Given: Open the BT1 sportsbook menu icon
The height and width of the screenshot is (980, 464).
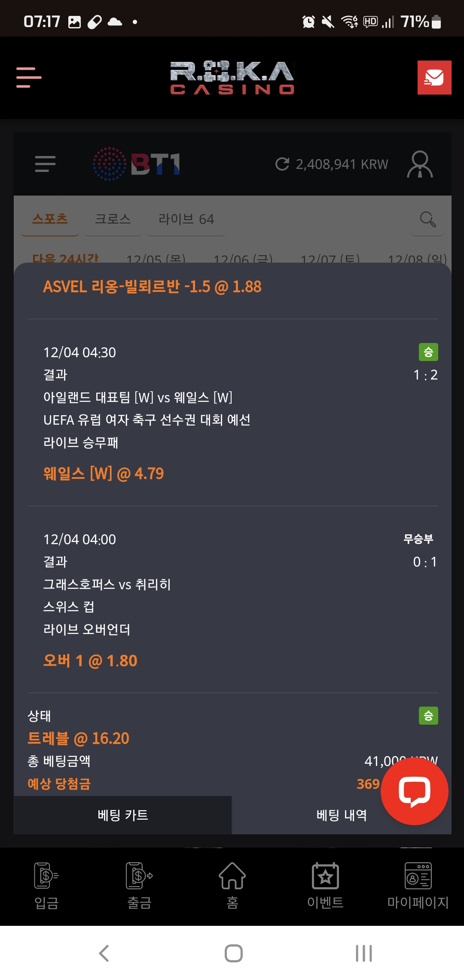Looking at the screenshot, I should (45, 164).
